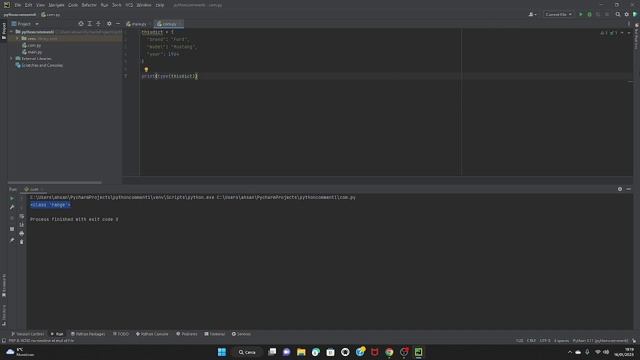The image size is (640, 360).
Task: Open the File menu
Action: (x=18, y=5)
